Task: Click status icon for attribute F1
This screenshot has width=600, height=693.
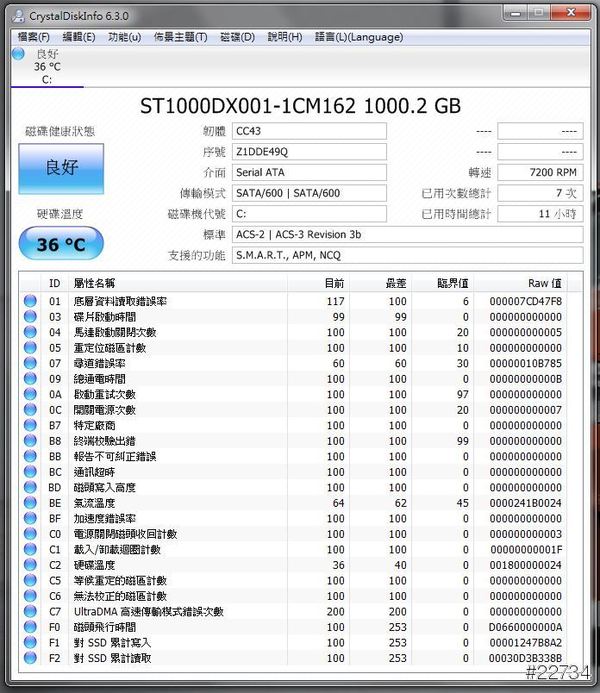Action: [30, 642]
